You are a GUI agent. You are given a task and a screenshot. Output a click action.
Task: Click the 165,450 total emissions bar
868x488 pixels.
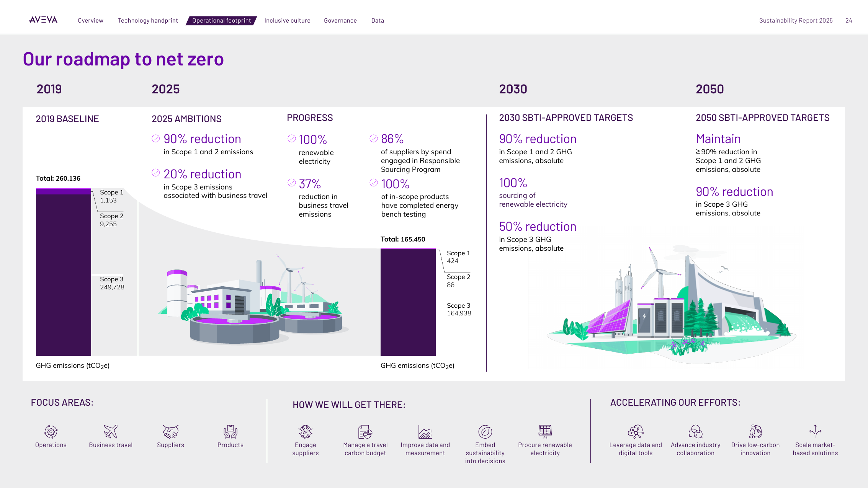[408, 302]
